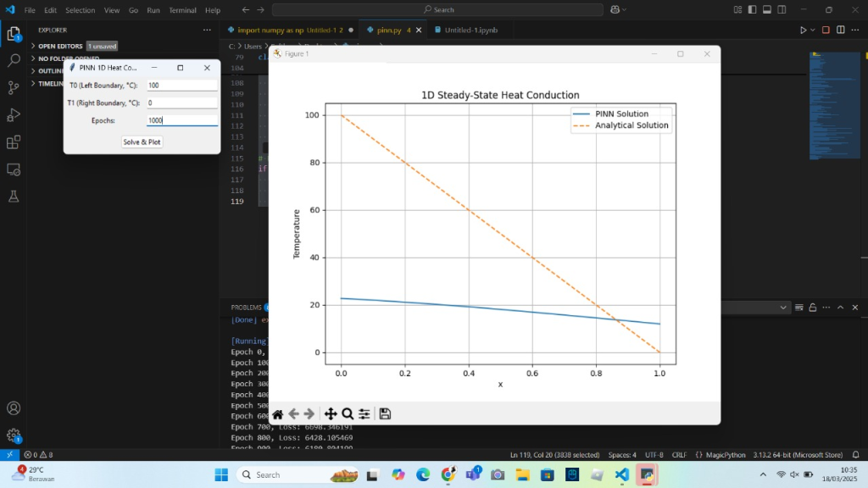Viewport: 868px width, 488px height.
Task: Toggle the primary sidebar layout icon
Action: (753, 10)
